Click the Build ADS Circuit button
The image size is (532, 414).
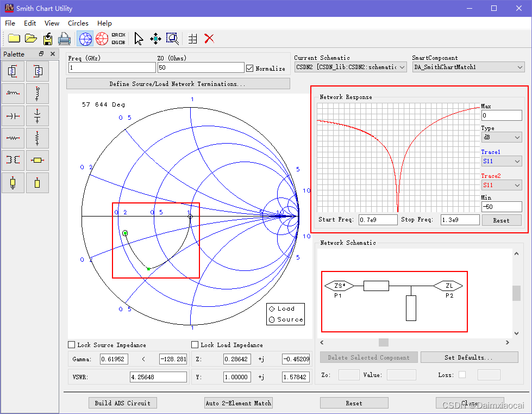[x=122, y=403]
